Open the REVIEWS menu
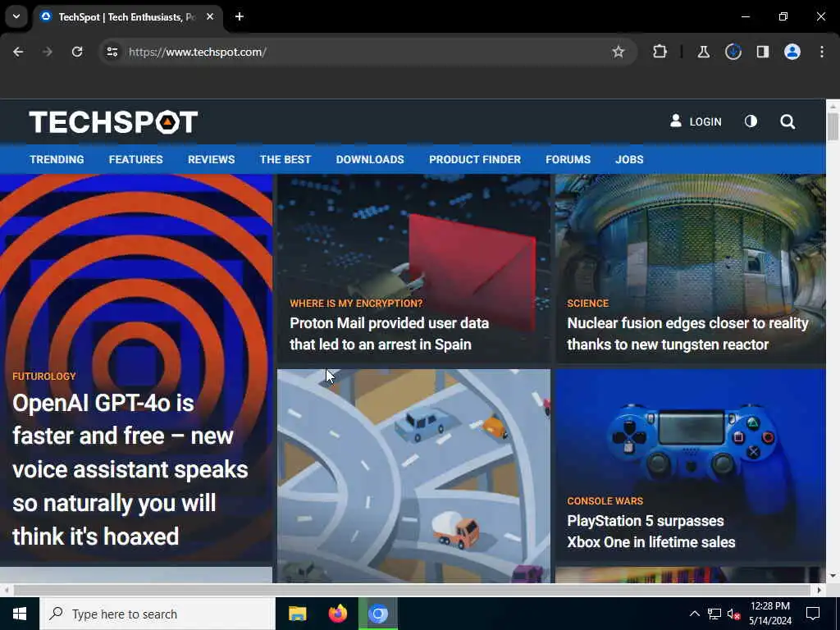 [x=211, y=160]
